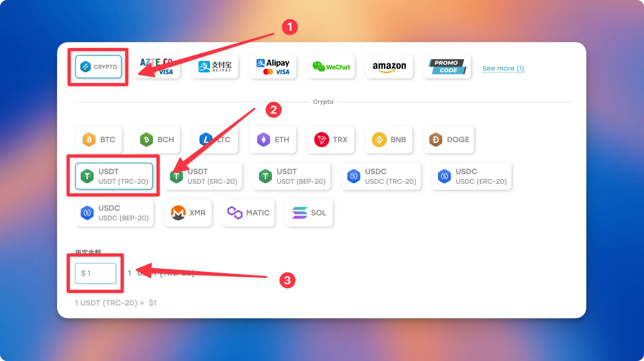Image resolution: width=644 pixels, height=361 pixels.
Task: Select USDT (TRC-20) option
Action: pos(114,176)
